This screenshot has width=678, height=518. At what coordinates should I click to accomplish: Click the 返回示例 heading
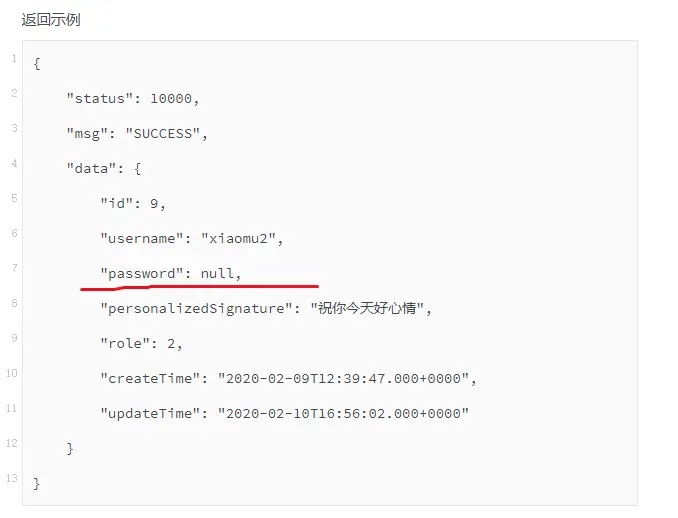(51, 20)
